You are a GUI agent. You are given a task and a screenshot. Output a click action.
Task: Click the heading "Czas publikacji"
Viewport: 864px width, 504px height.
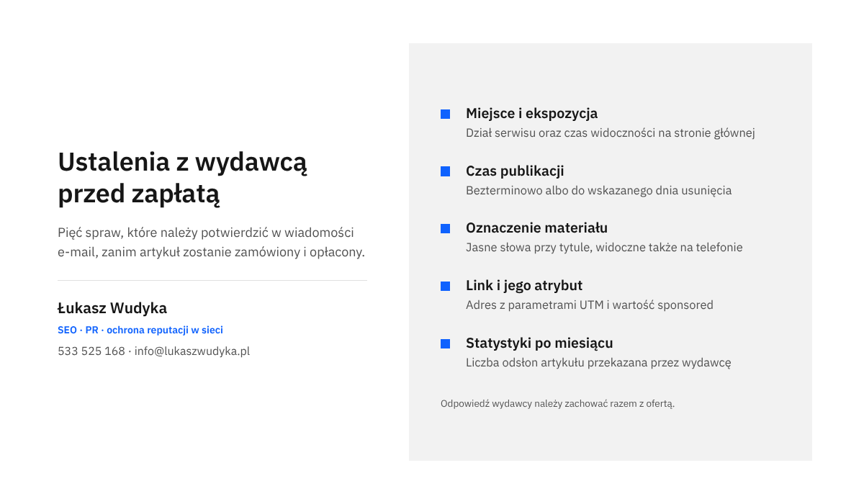click(515, 171)
